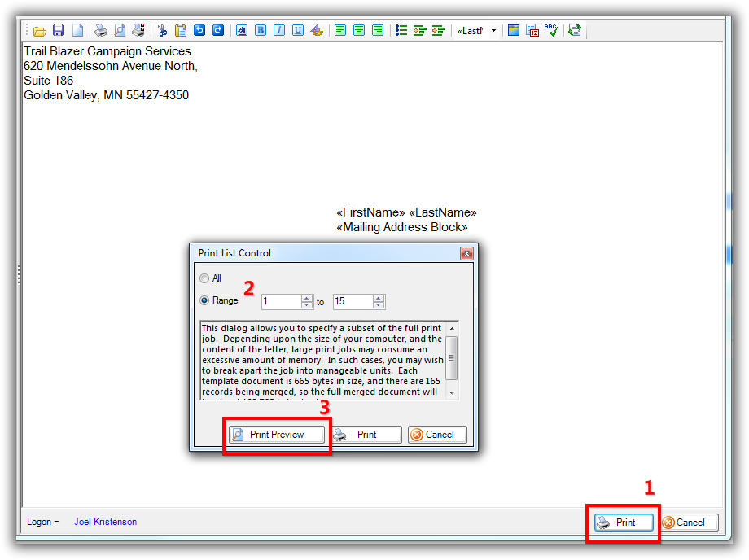Open the merge field «LastN dropdown
749x560 pixels.
tap(493, 31)
